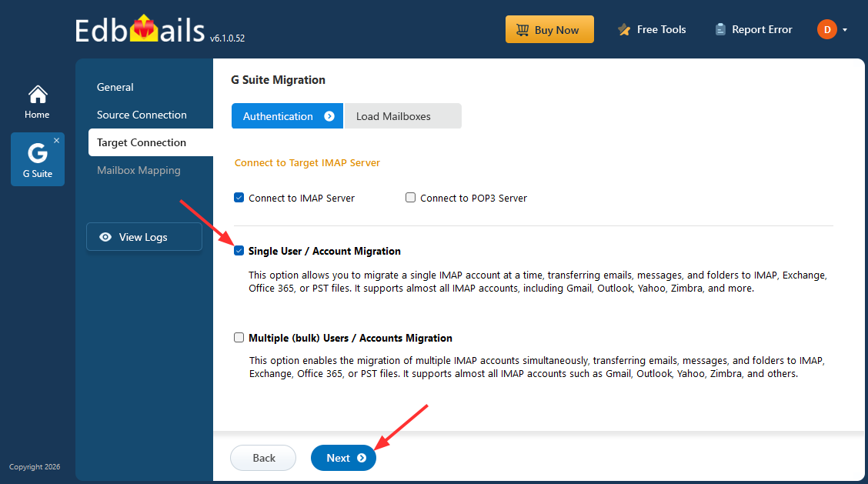868x484 pixels.
Task: Click the Back button
Action: tap(263, 458)
